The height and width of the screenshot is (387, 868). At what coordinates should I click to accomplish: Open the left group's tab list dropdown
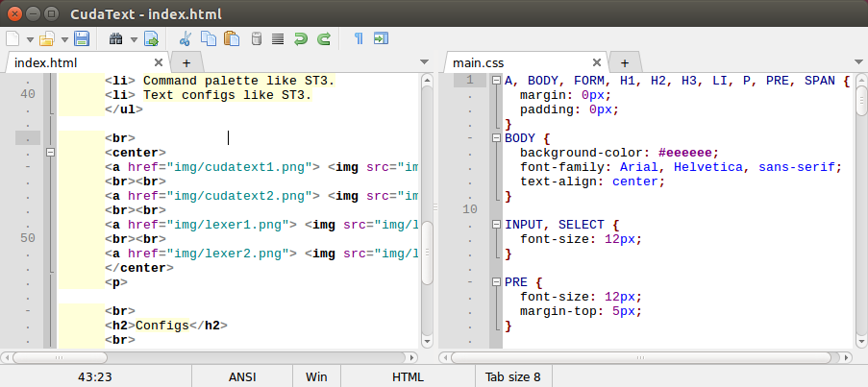425,61
